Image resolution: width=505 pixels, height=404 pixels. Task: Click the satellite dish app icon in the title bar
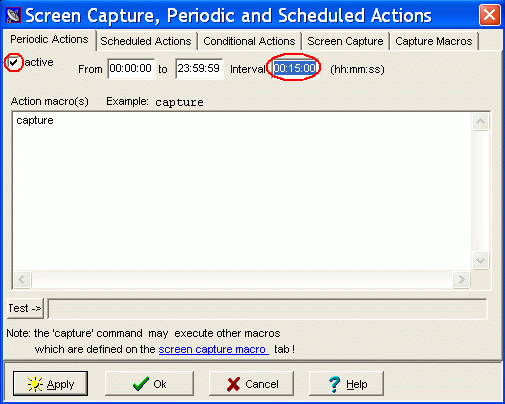(13, 15)
